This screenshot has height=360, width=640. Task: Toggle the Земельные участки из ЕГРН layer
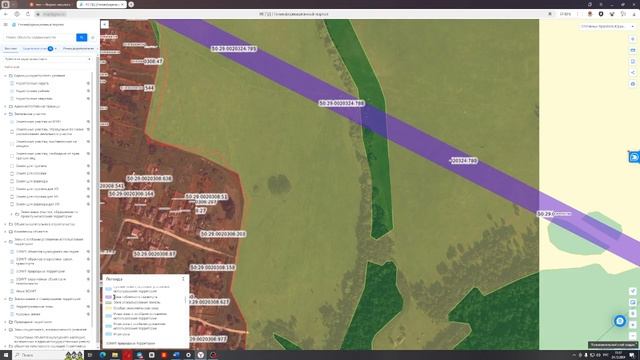point(12,122)
